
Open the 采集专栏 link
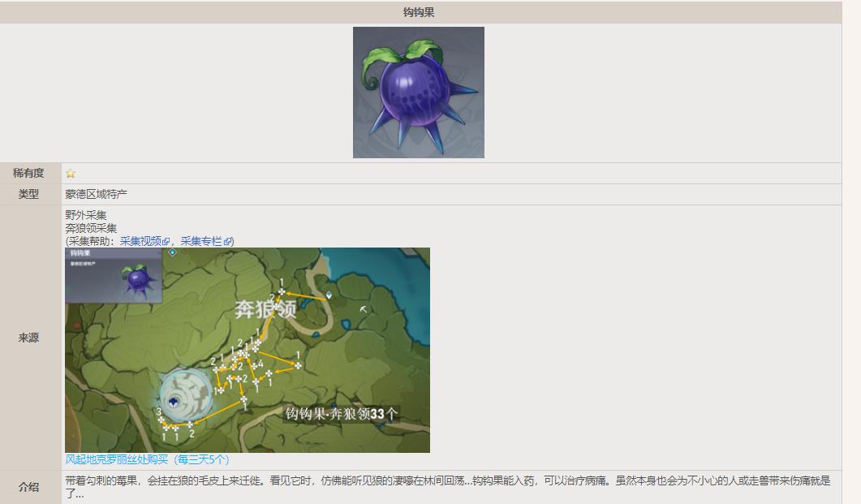[201, 241]
